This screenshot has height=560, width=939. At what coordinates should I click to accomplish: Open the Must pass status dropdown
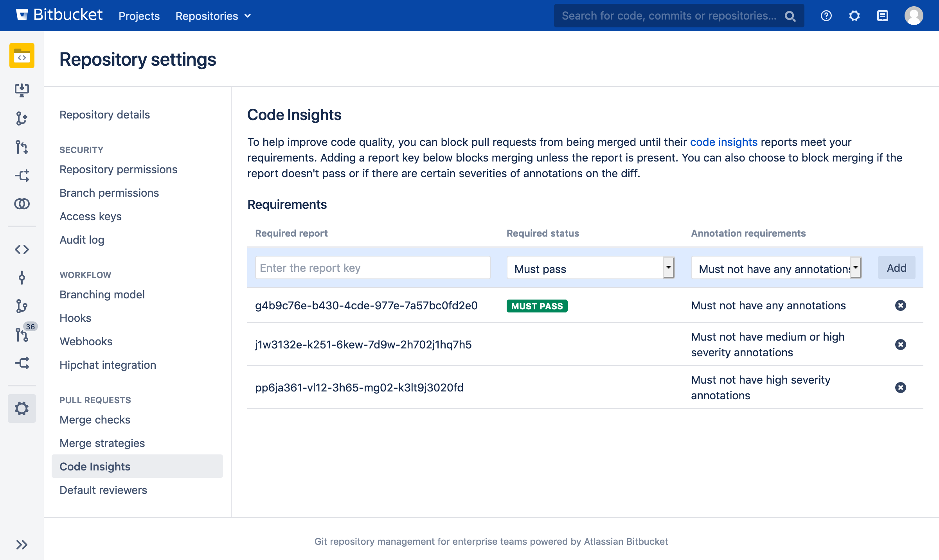pos(589,268)
